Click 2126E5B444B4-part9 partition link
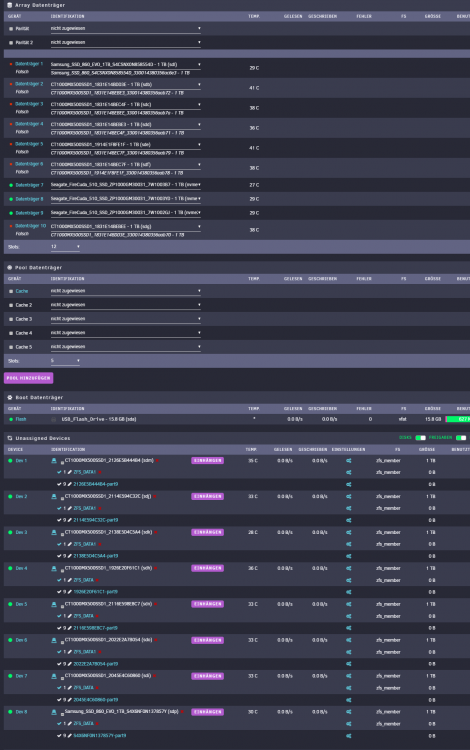Viewport: 470px width, 750px height. [96, 484]
